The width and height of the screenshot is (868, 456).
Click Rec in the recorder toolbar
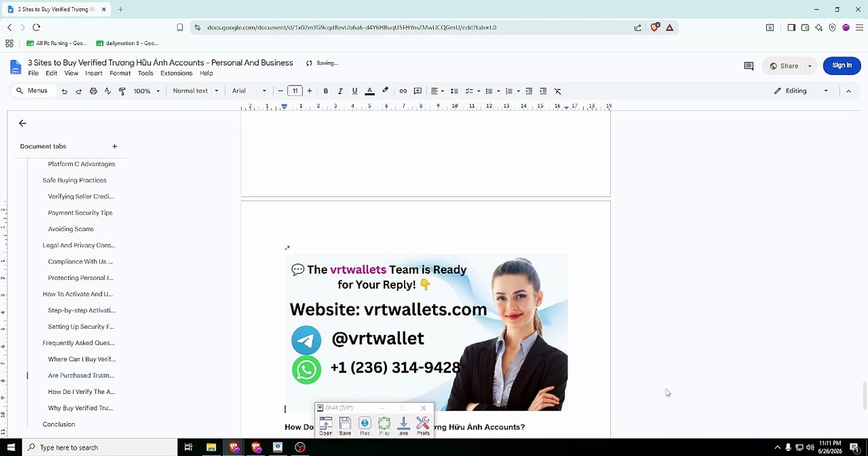pyautogui.click(x=365, y=426)
